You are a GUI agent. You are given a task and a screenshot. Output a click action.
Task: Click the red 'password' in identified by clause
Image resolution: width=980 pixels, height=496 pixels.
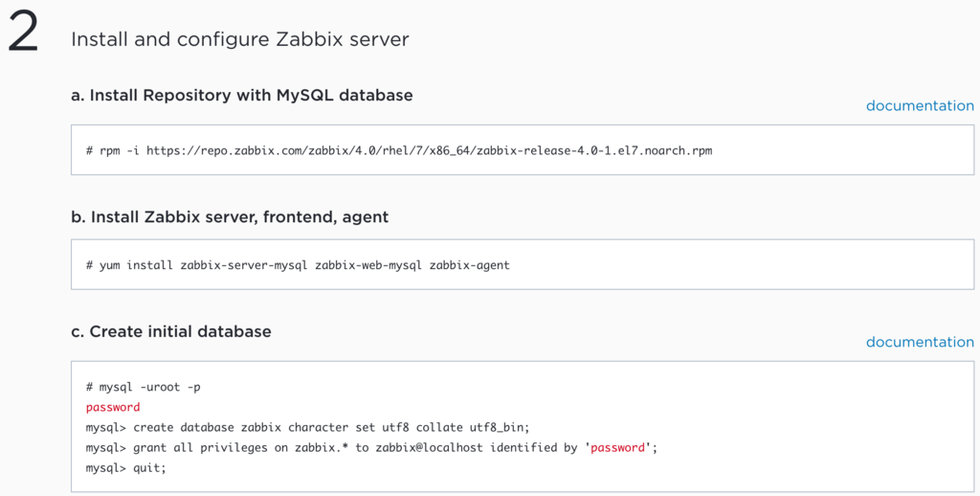click(x=617, y=447)
